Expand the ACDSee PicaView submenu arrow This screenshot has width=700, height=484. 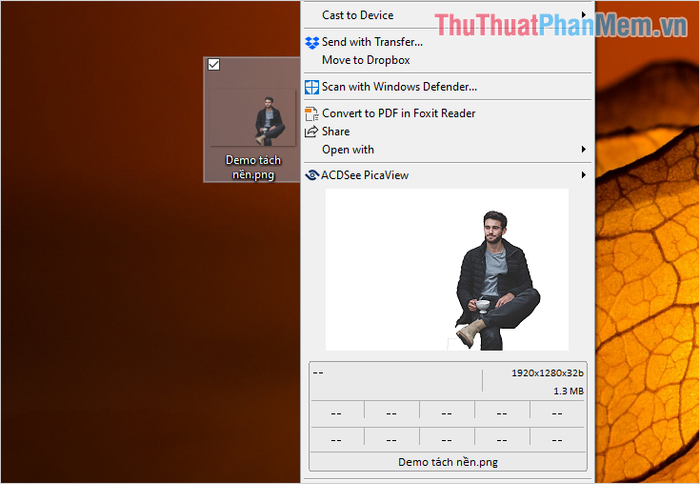pyautogui.click(x=583, y=175)
